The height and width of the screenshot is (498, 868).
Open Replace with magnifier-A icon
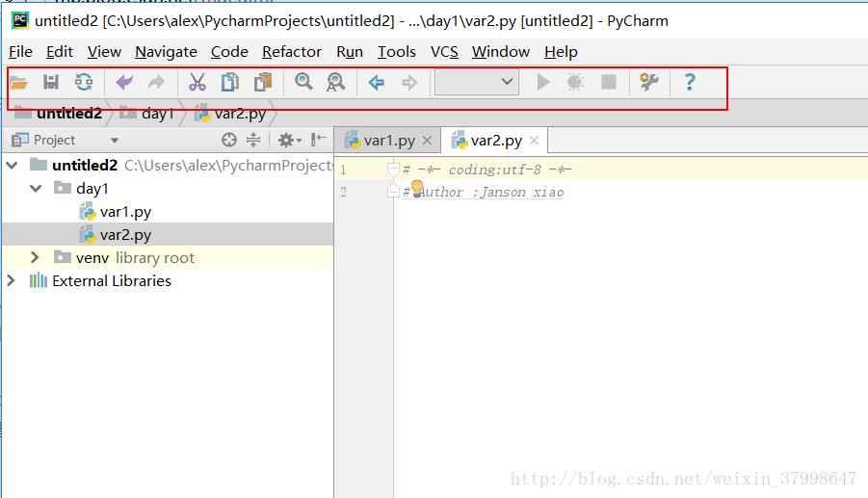pyautogui.click(x=335, y=83)
